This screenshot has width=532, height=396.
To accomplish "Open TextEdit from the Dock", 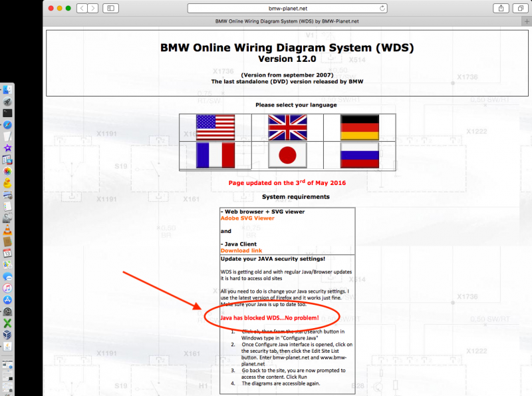I will click(x=7, y=136).
